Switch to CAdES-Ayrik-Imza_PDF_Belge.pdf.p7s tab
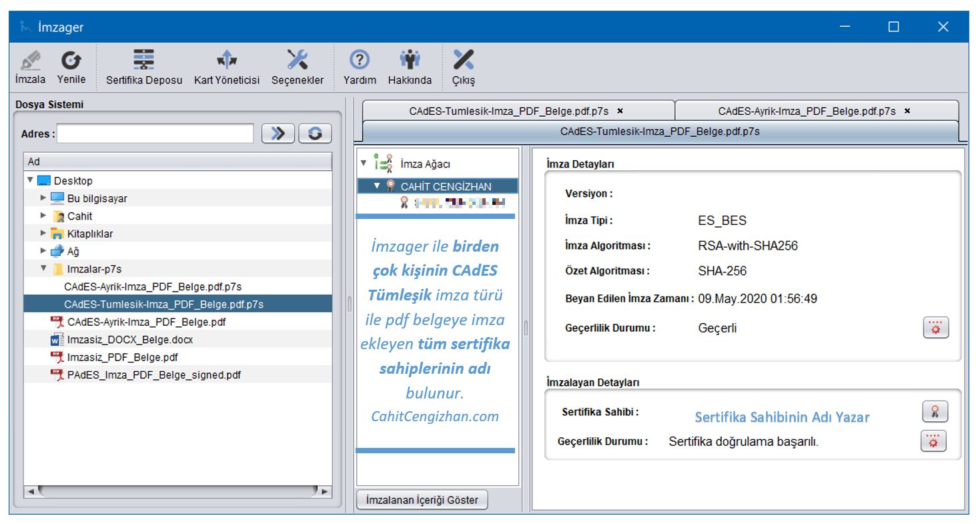 806,111
